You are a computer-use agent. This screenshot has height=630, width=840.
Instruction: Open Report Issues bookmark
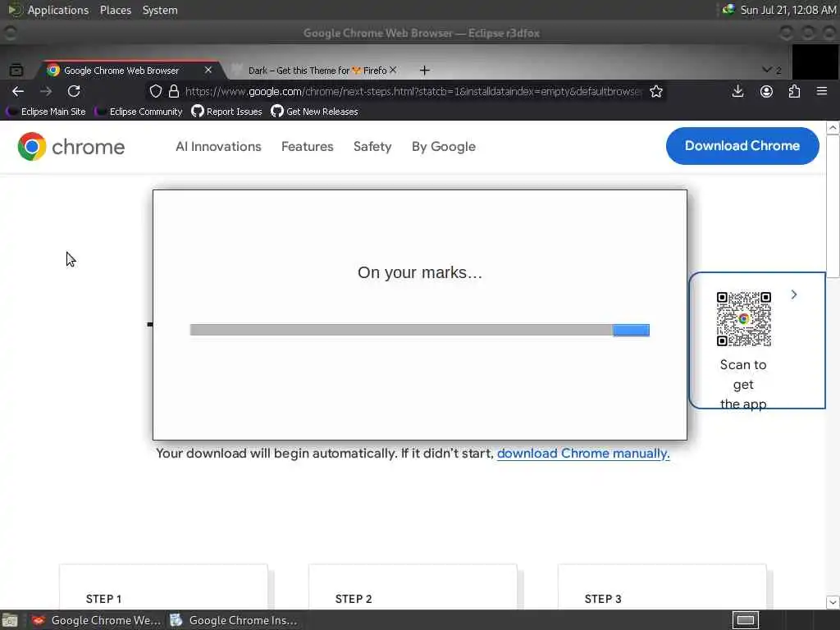226,112
